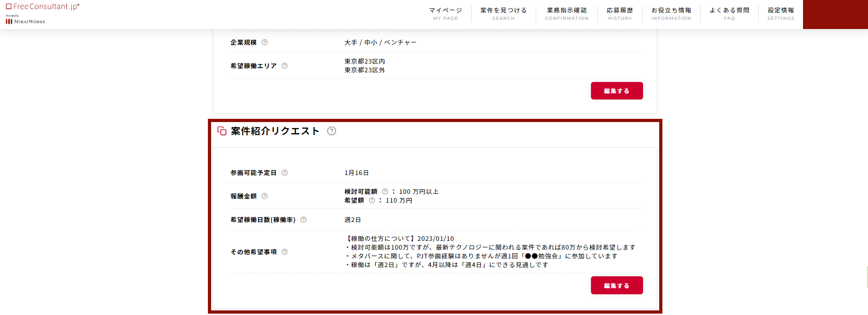Click the copy icon before 案件紹介リクエスト
Viewport: 868px width, 315px height.
[x=222, y=131]
